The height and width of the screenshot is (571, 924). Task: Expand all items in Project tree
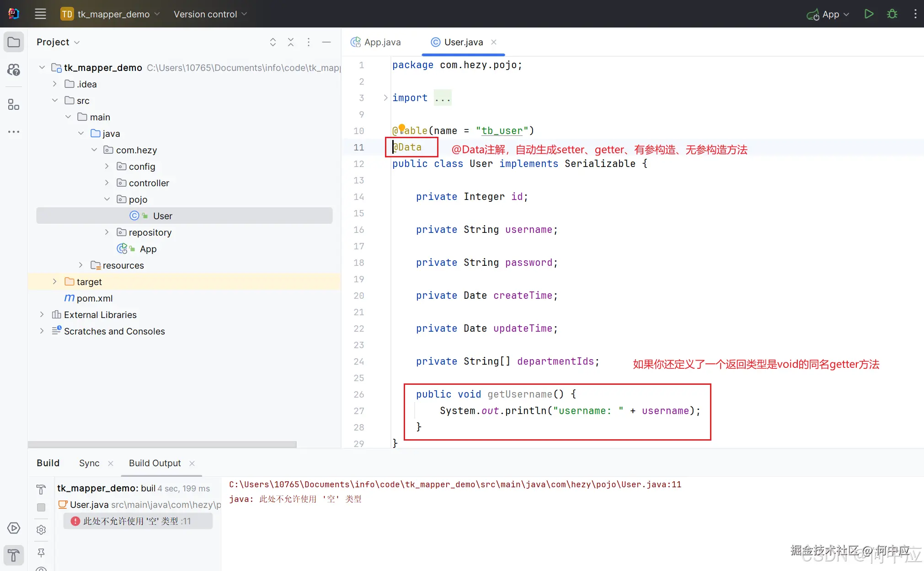tap(273, 42)
